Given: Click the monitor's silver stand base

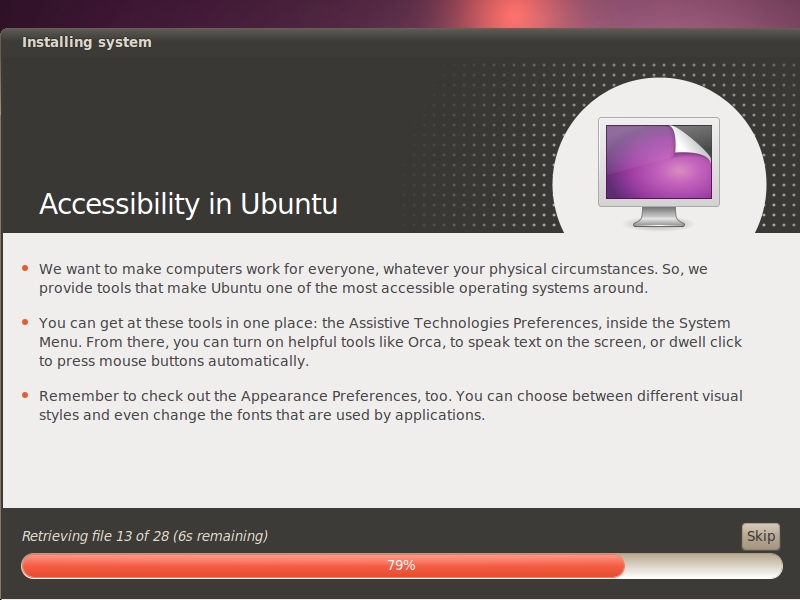Looking at the screenshot, I should (x=659, y=221).
